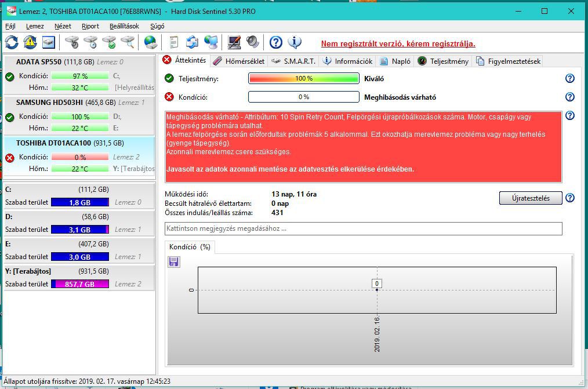Click the help icon next to Kondíció row
The width and height of the screenshot is (588, 389).
(569, 97)
